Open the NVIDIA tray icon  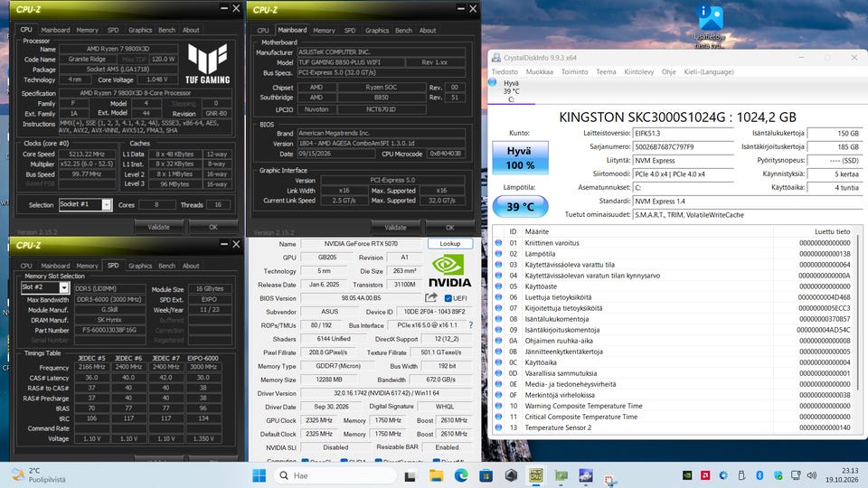687,475
